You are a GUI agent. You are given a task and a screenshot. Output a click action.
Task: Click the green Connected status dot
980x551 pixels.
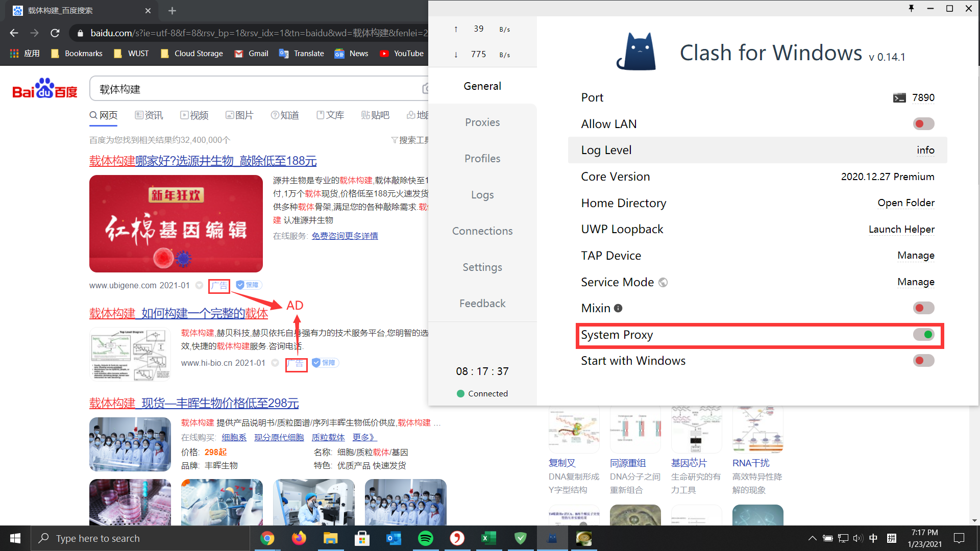[460, 393]
